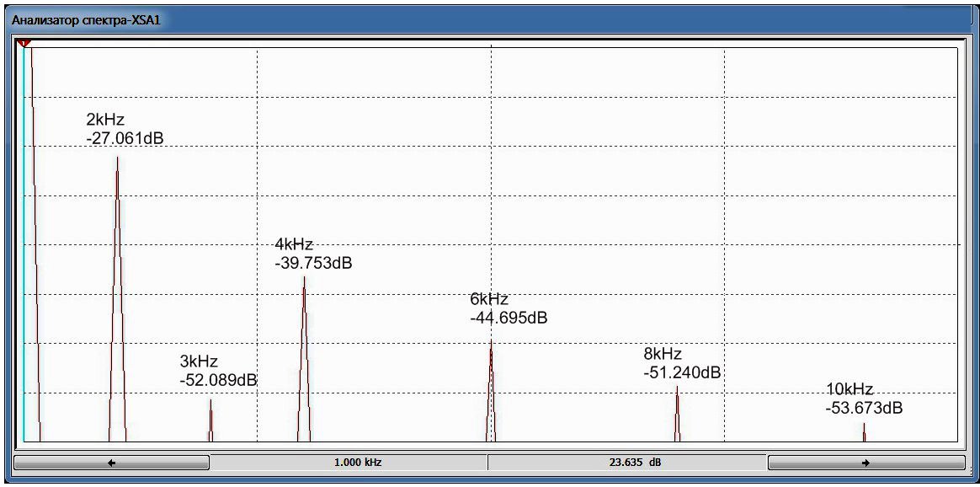Move cursor right with the right arrow button
The width and height of the screenshot is (980, 487).
[x=865, y=463]
